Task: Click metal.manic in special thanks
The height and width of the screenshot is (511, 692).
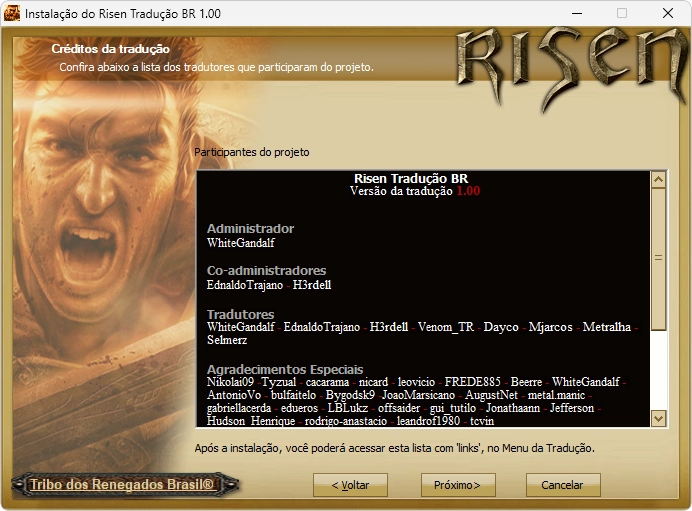Action: click(556, 395)
